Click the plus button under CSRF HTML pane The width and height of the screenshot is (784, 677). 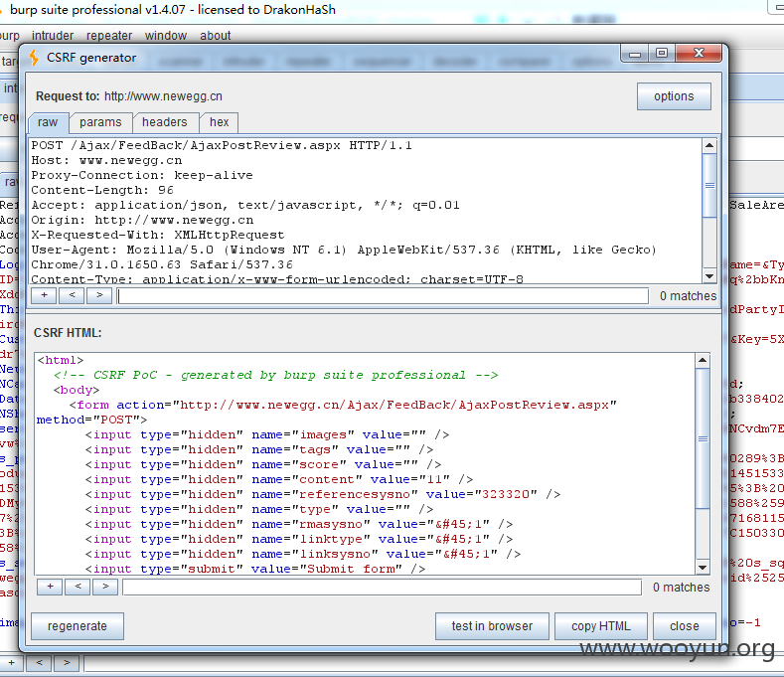tap(50, 587)
